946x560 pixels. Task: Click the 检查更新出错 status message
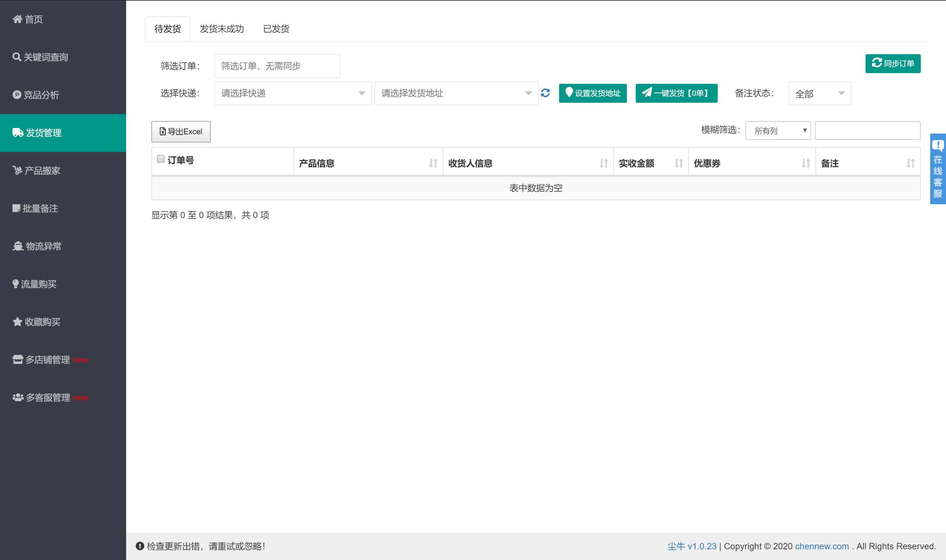tap(206, 546)
